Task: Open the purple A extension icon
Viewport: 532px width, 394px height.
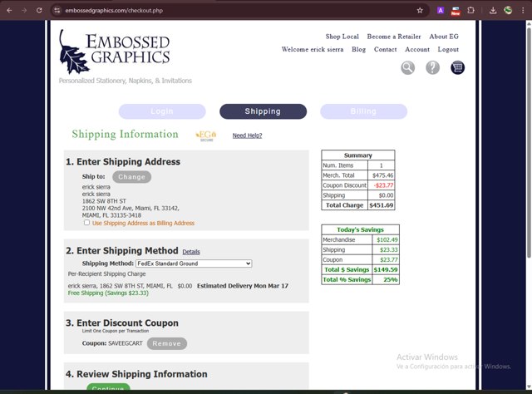Action: click(x=441, y=10)
